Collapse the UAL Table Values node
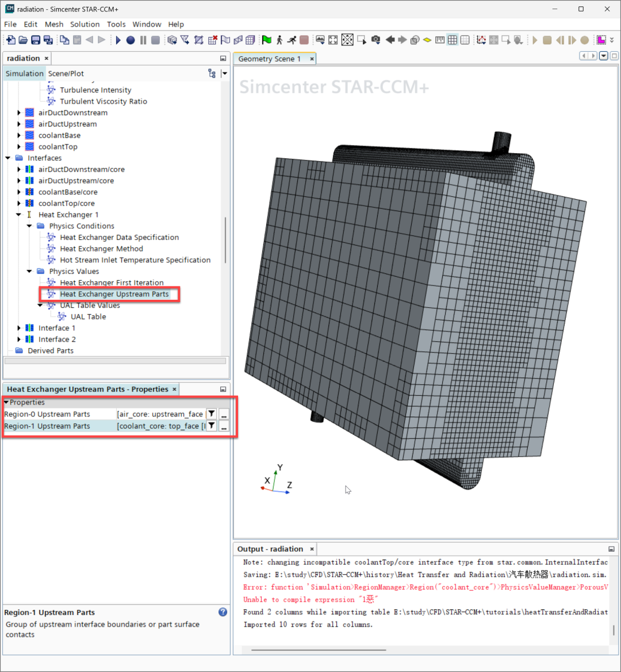This screenshot has width=621, height=672. [x=40, y=305]
